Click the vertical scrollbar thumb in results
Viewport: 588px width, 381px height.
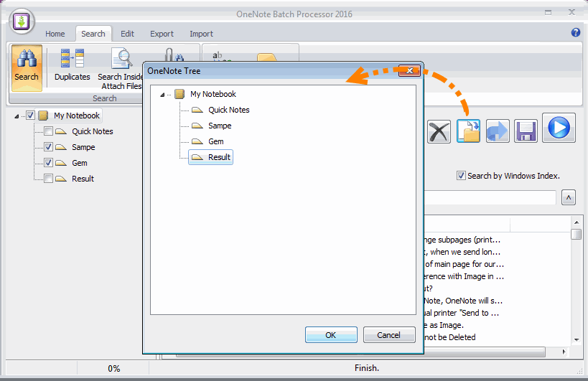pyautogui.click(x=577, y=235)
